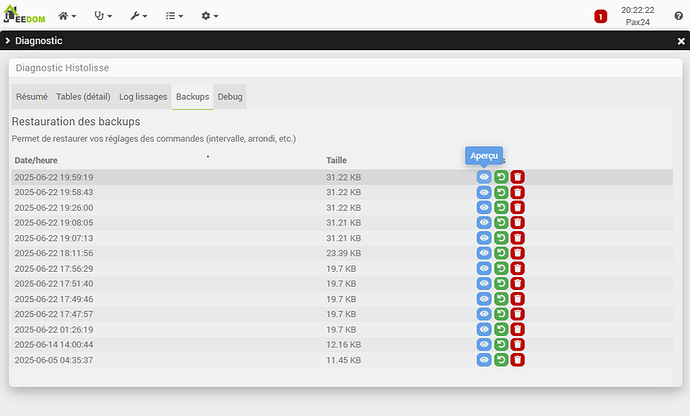Click the Diagnostic Histolisse panel heading

pyautogui.click(x=62, y=68)
